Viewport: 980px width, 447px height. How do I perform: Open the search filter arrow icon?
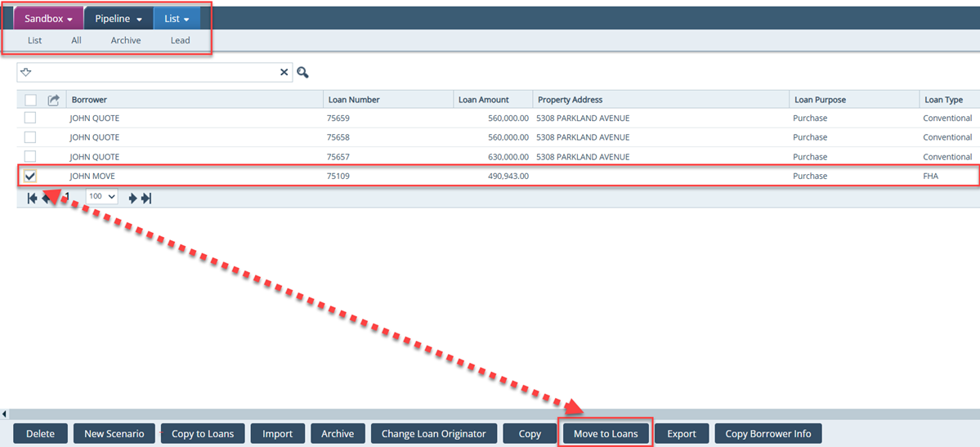pos(26,73)
